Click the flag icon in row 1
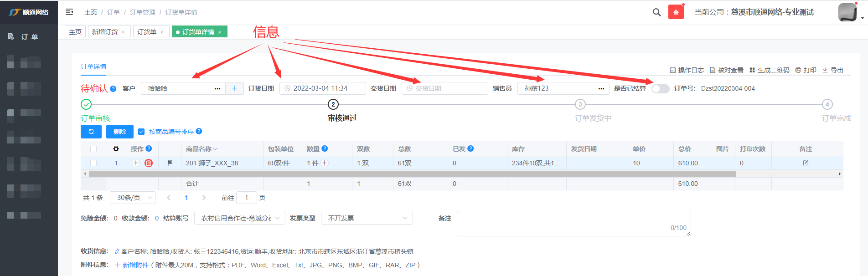 [x=170, y=163]
